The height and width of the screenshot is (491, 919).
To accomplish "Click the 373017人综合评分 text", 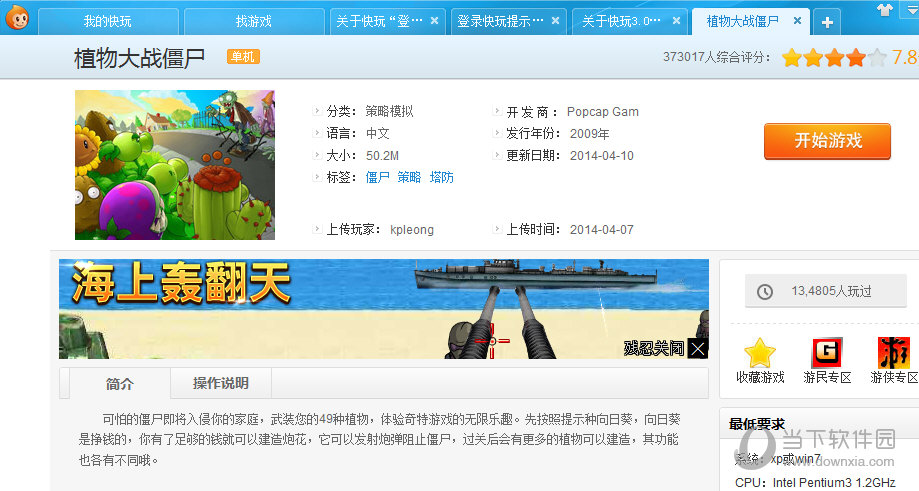I will coord(717,57).
